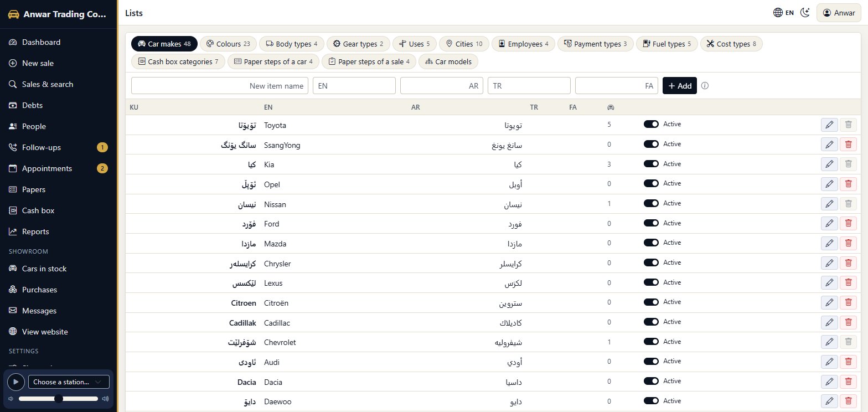
Task: Click the New item name field
Action: point(220,86)
